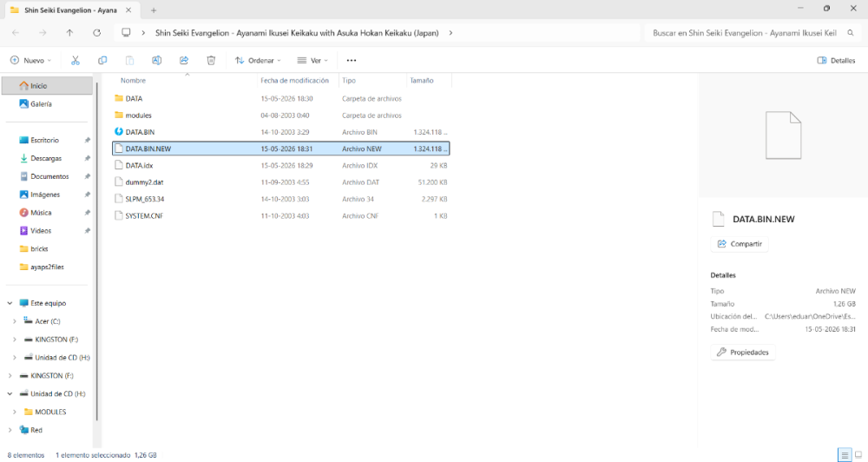The height and width of the screenshot is (462, 868).
Task: Open a new tab with plus icon
Action: [154, 10]
